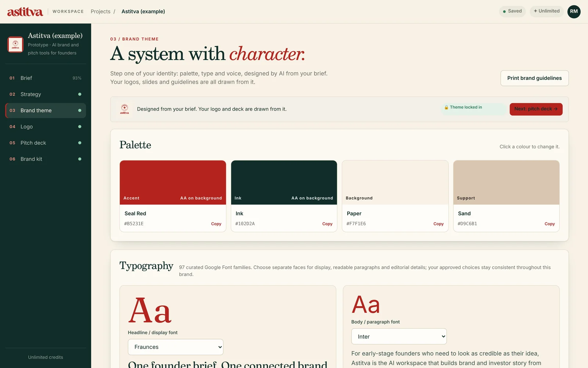Select the Sand support swatch

506,182
